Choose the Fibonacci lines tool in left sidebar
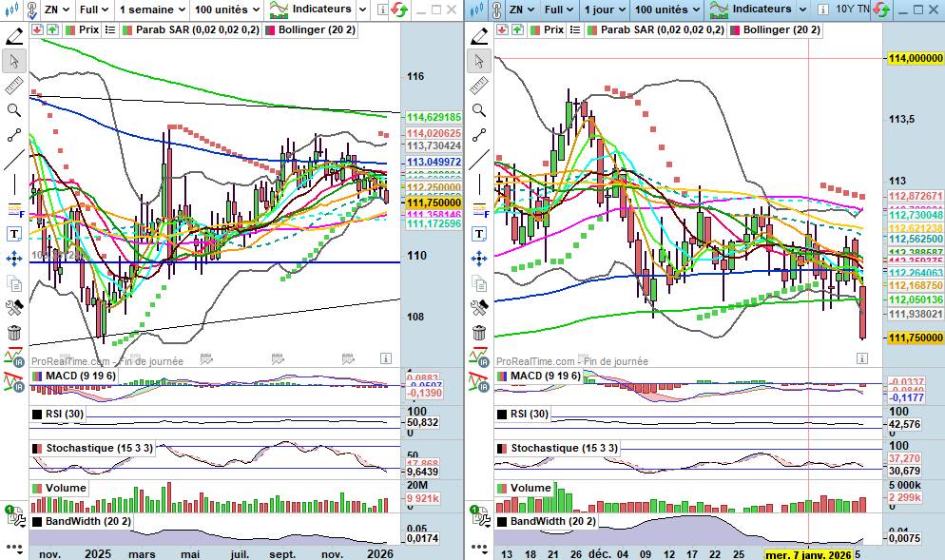This screenshot has height=560, width=945. [x=13, y=209]
